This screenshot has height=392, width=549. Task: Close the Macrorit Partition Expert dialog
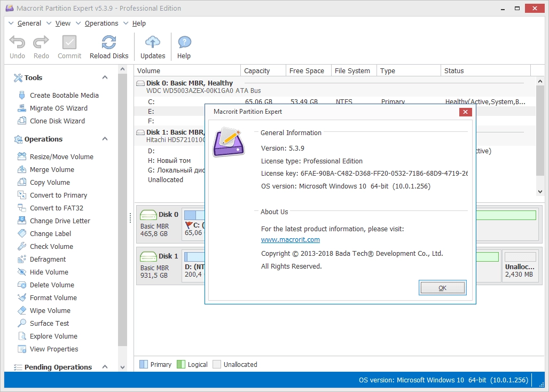point(465,112)
